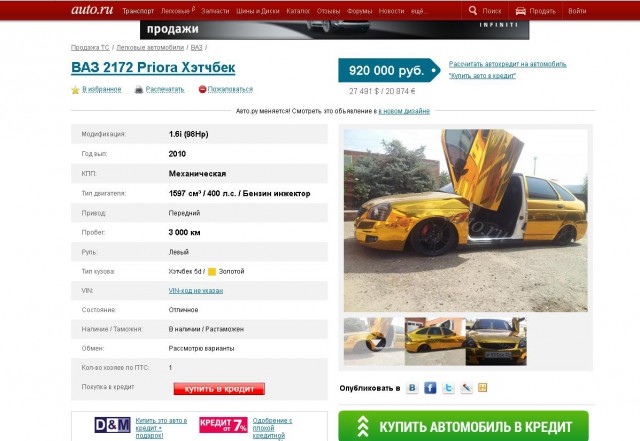The width and height of the screenshot is (640, 441).
Task: Click the 1.6i (98Hp) modification value
Action: point(189,134)
